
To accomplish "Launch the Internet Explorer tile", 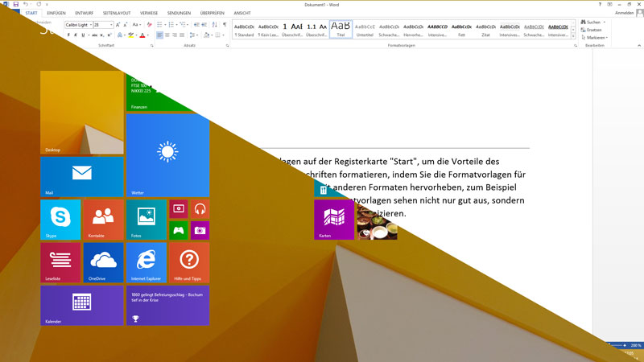I will [x=147, y=263].
